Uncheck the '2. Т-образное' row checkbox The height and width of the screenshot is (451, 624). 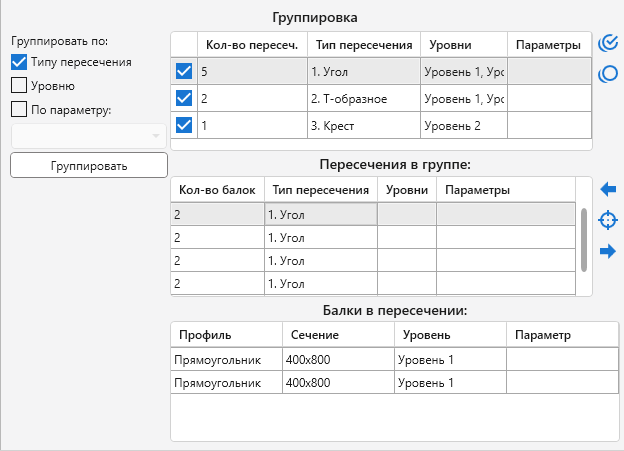(184, 98)
